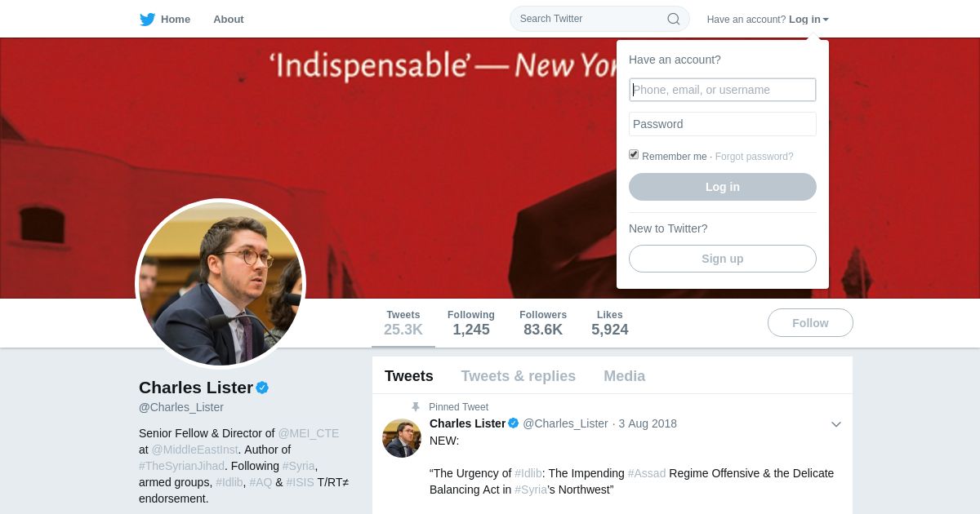Open the About page in the top navigation
980x514 pixels.
(228, 20)
